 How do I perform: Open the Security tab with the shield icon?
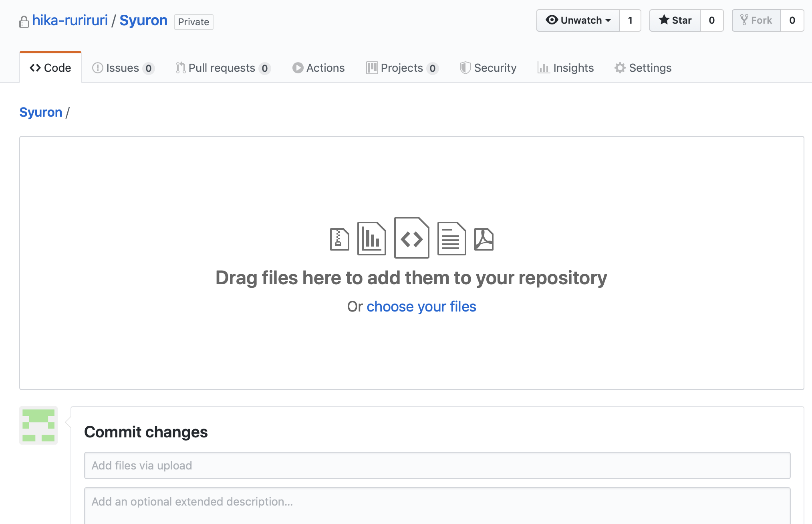tap(488, 68)
